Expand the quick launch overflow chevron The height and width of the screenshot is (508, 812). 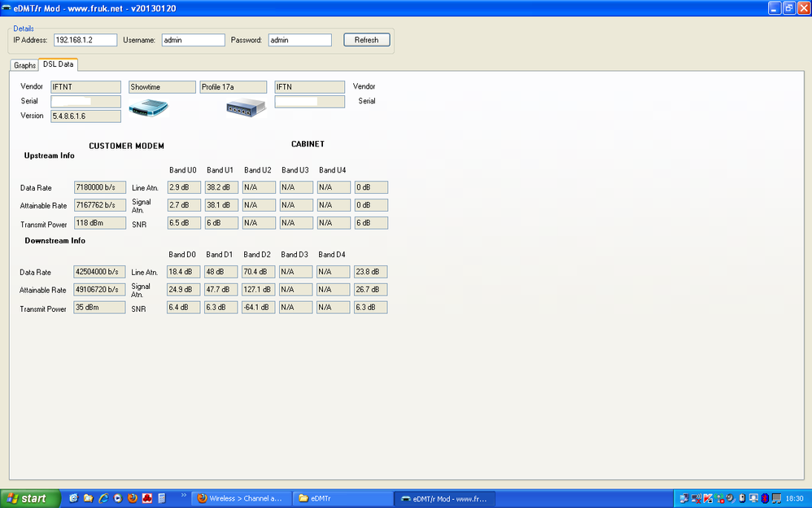click(183, 496)
